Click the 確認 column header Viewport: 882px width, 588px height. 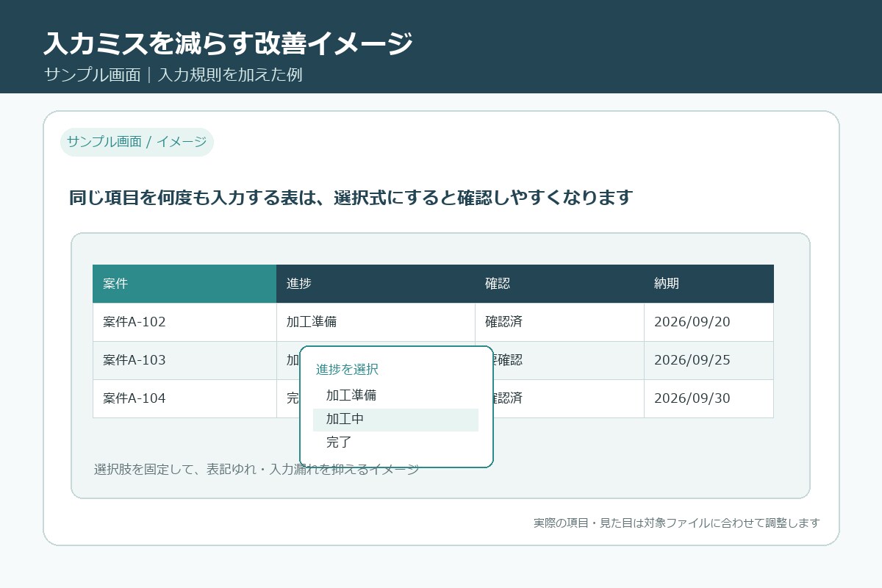pos(559,284)
